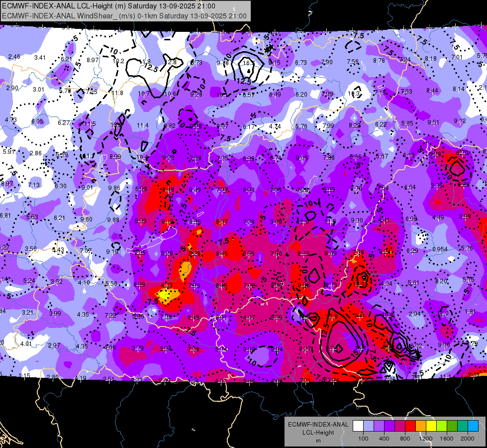Click the light blue legend swatch
Viewport: 487px width, 448px height.
[x=369, y=426]
